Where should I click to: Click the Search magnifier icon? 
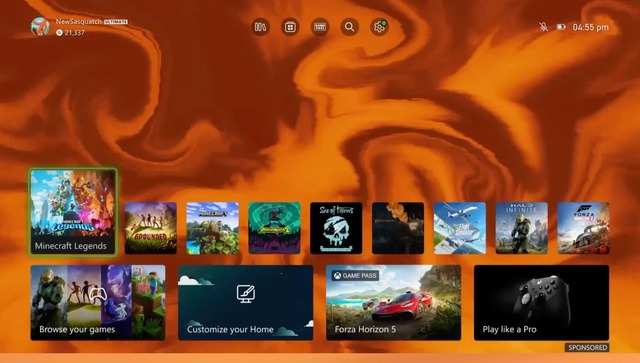(349, 27)
